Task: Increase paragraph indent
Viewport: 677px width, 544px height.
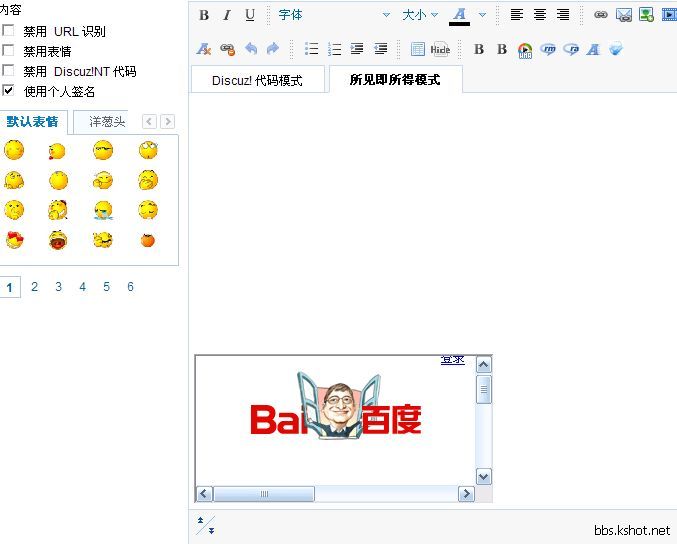Action: [x=357, y=49]
